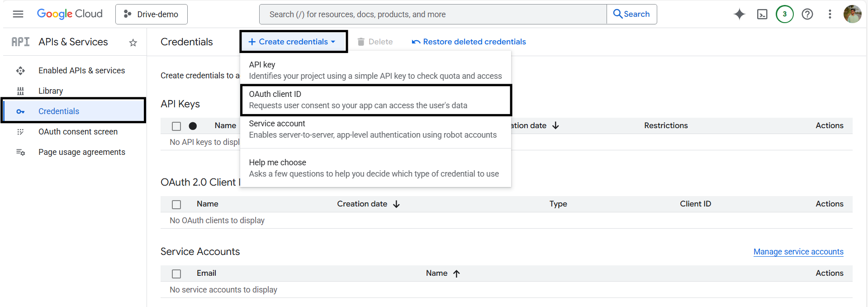868x307 pixels.
Task: Open the three-dot more options menu
Action: pyautogui.click(x=830, y=14)
